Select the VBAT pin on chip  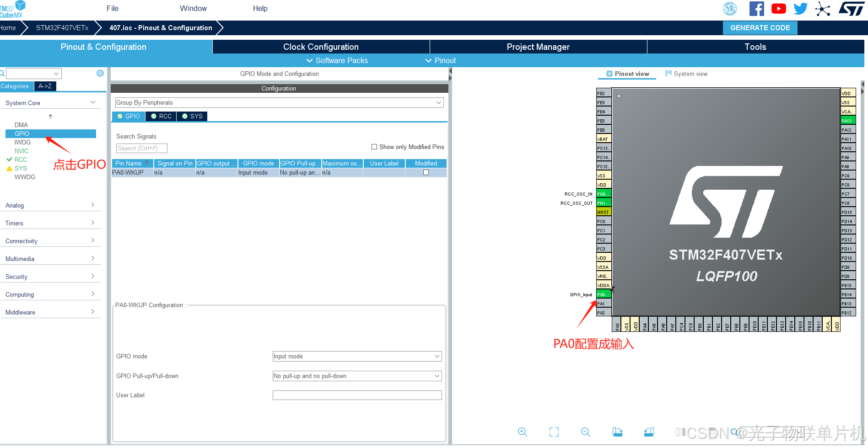click(604, 139)
